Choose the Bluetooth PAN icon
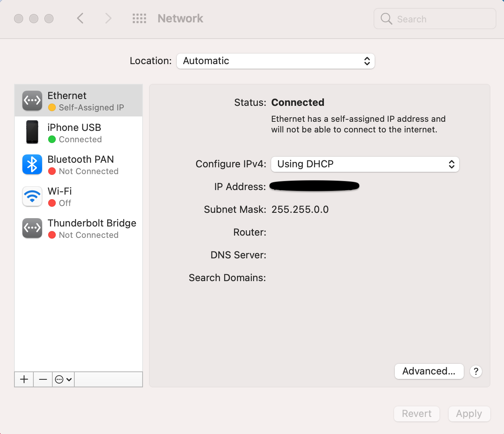504x434 pixels. (x=32, y=164)
